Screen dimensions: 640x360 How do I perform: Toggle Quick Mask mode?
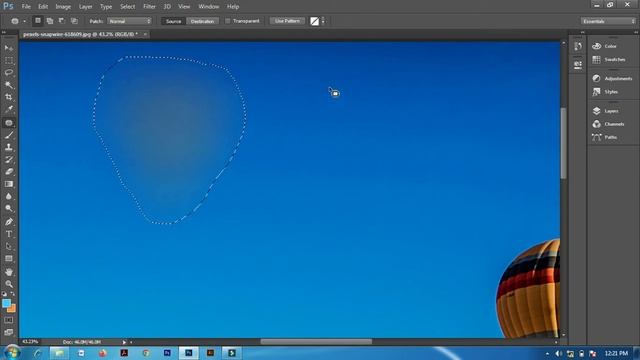[9, 320]
